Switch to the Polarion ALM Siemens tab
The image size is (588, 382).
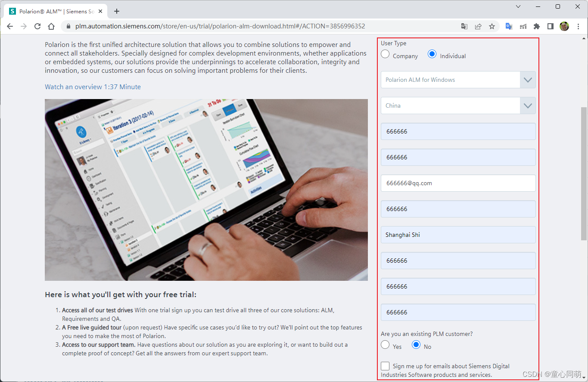(55, 11)
